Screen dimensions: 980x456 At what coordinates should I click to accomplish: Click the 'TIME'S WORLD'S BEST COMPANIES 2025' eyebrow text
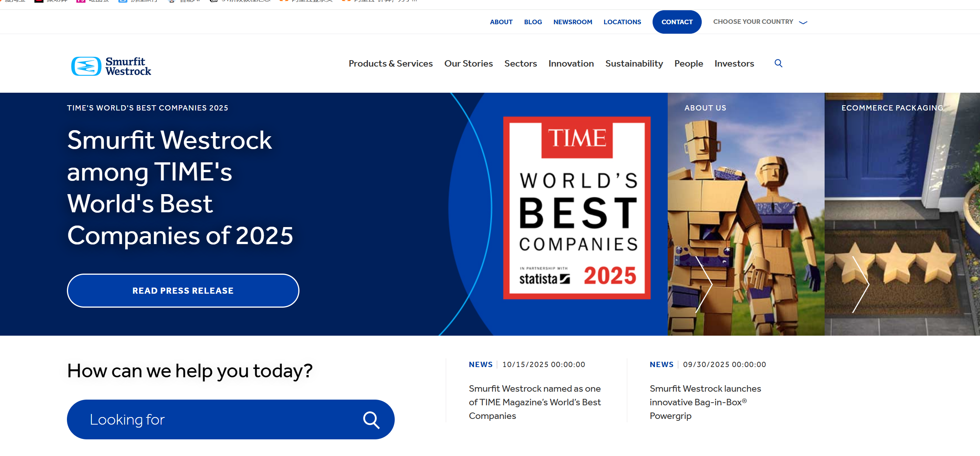(x=147, y=108)
